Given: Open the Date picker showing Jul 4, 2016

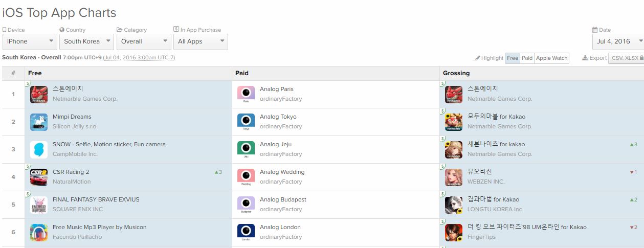Looking at the screenshot, I should click(x=618, y=41).
